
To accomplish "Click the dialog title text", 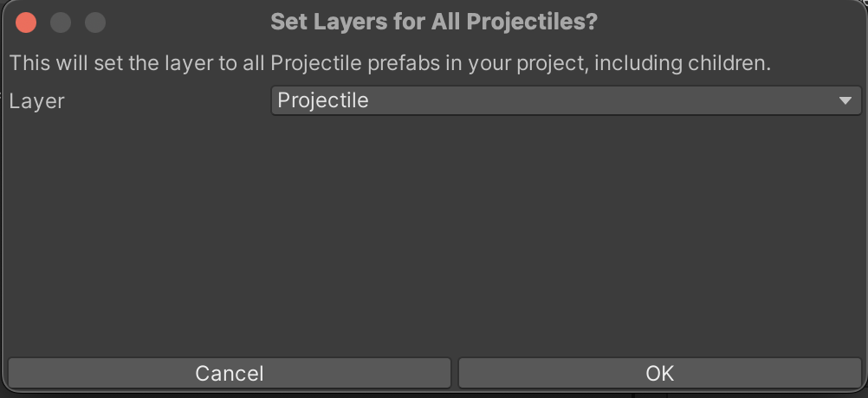I will (434, 22).
